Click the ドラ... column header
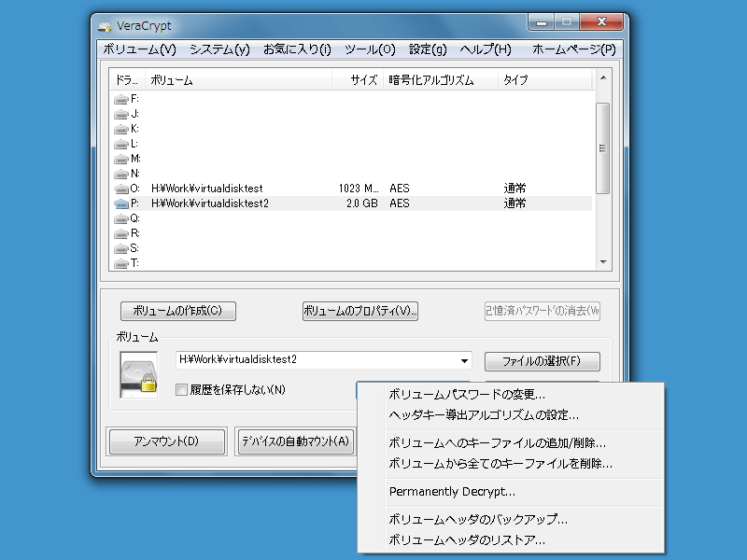 [x=127, y=80]
